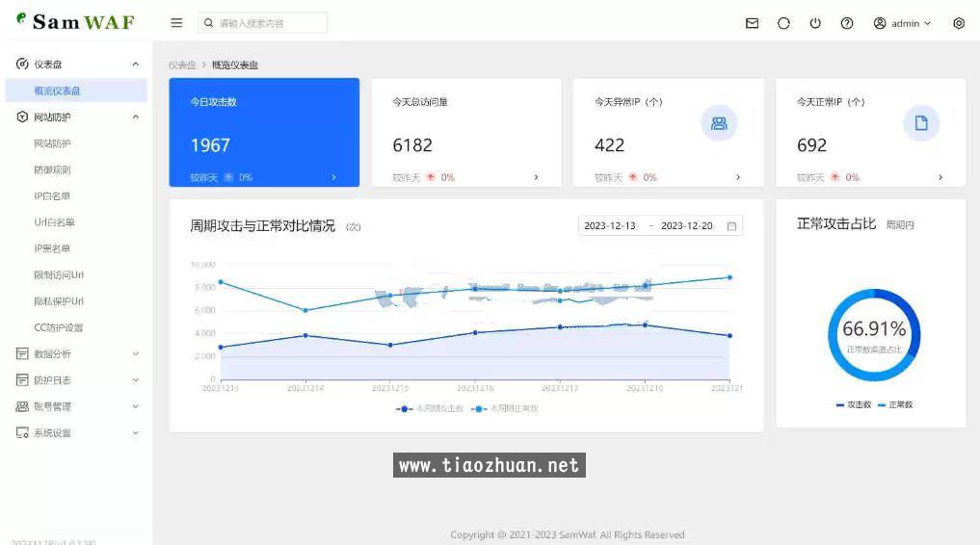Click the up-arrow trend icon on 今天正常IP card
This screenshot has height=545, width=980.
[x=835, y=177]
